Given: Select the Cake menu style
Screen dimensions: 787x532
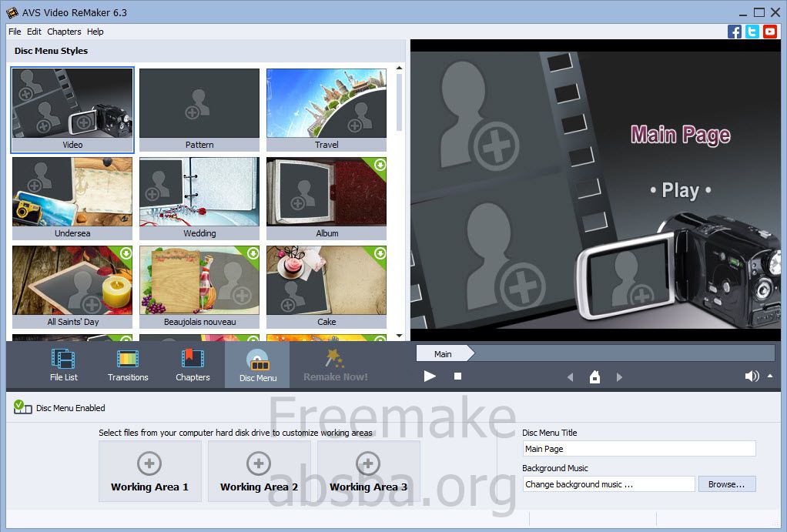Looking at the screenshot, I should coord(327,287).
